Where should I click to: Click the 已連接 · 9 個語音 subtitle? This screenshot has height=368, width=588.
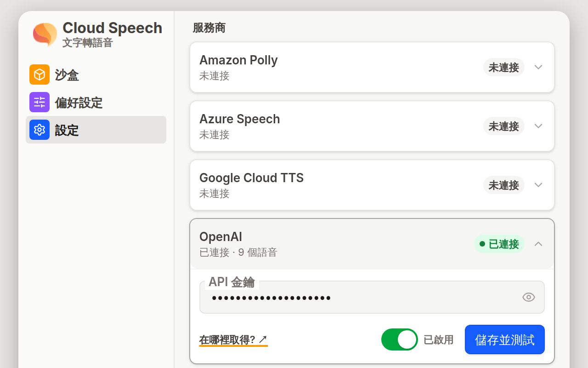238,253
